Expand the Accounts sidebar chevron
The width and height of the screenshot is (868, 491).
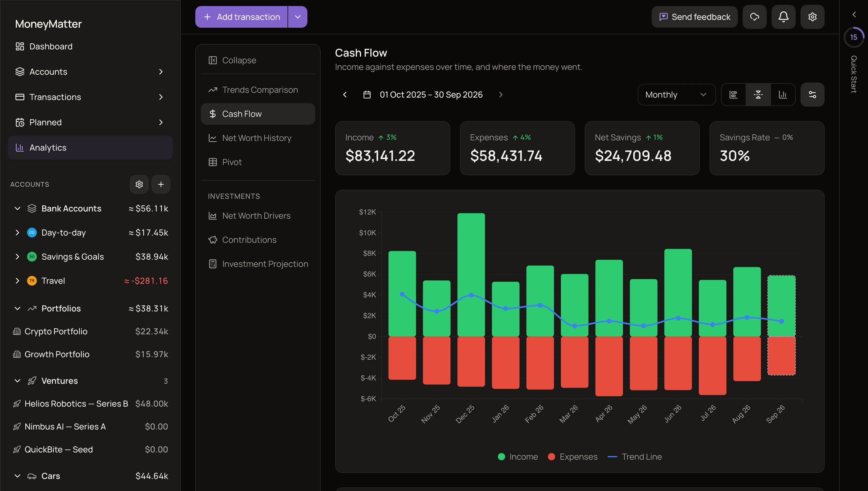161,71
